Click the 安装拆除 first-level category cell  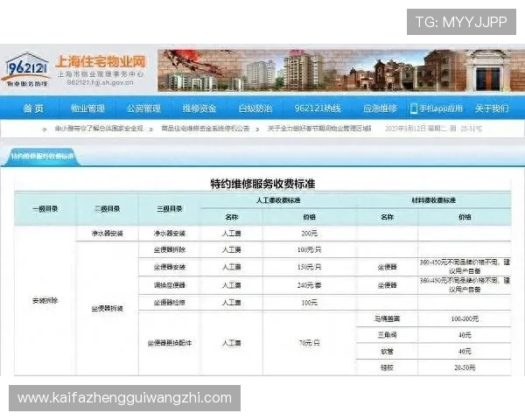45,300
